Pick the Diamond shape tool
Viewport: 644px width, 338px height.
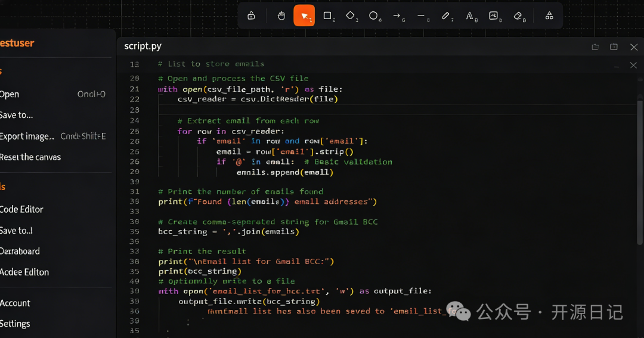tap(351, 16)
